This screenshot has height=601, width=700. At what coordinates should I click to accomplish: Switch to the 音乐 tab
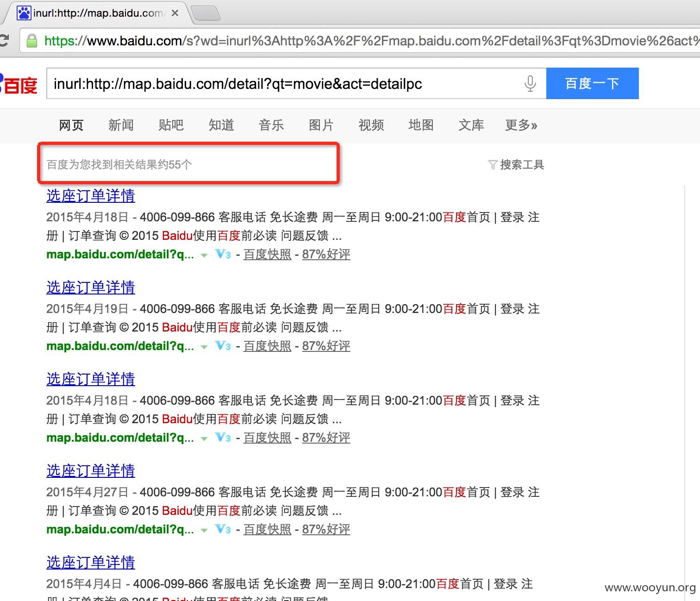coord(271,125)
